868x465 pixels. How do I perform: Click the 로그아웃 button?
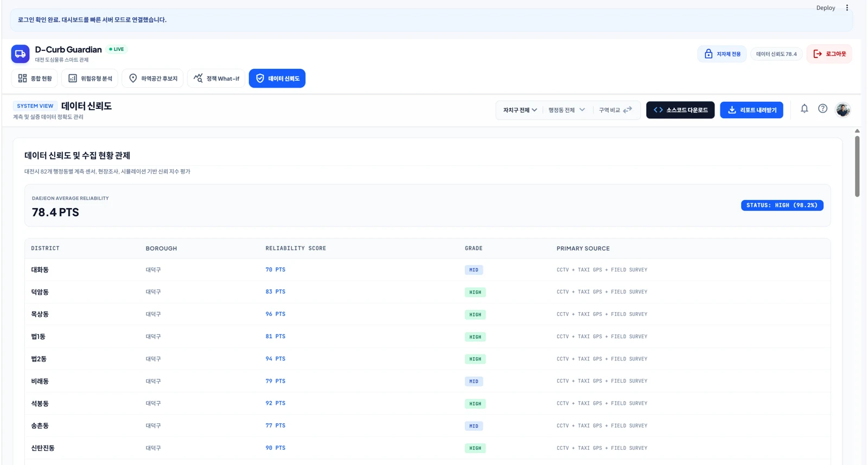click(x=829, y=54)
